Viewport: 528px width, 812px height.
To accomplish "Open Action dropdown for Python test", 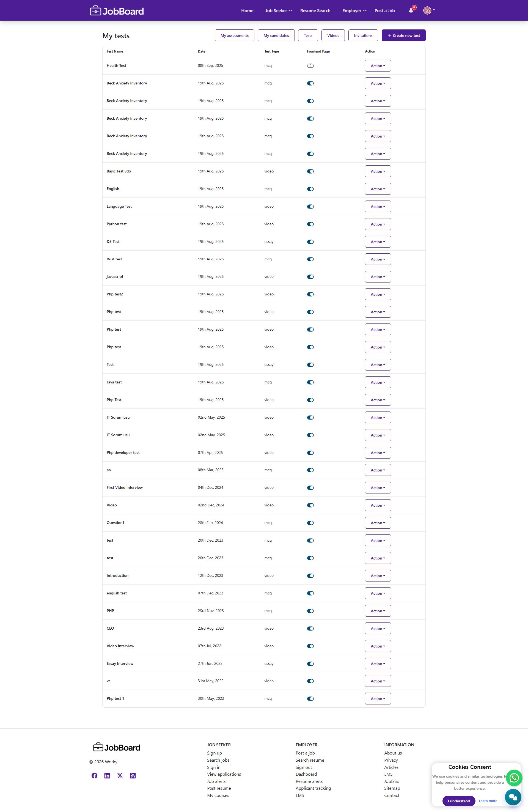I will tap(378, 224).
